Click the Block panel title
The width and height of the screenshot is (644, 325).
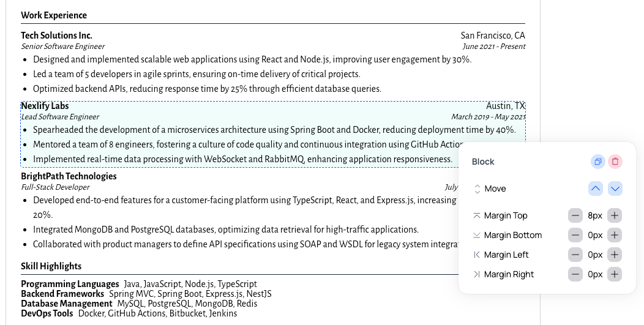click(x=483, y=162)
